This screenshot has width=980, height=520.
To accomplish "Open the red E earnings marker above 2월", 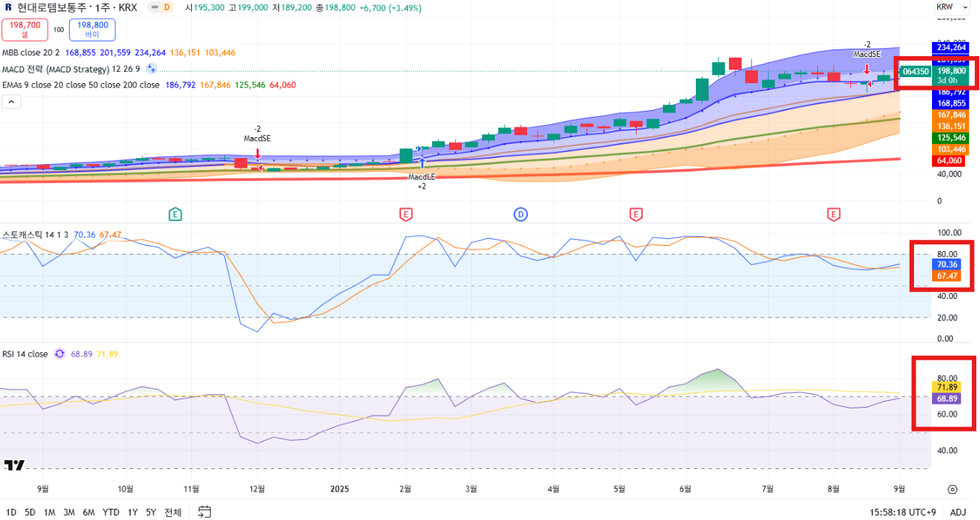I will click(406, 214).
